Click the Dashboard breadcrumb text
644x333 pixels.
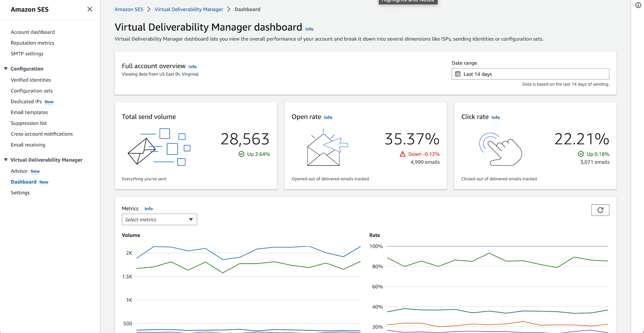(247, 9)
